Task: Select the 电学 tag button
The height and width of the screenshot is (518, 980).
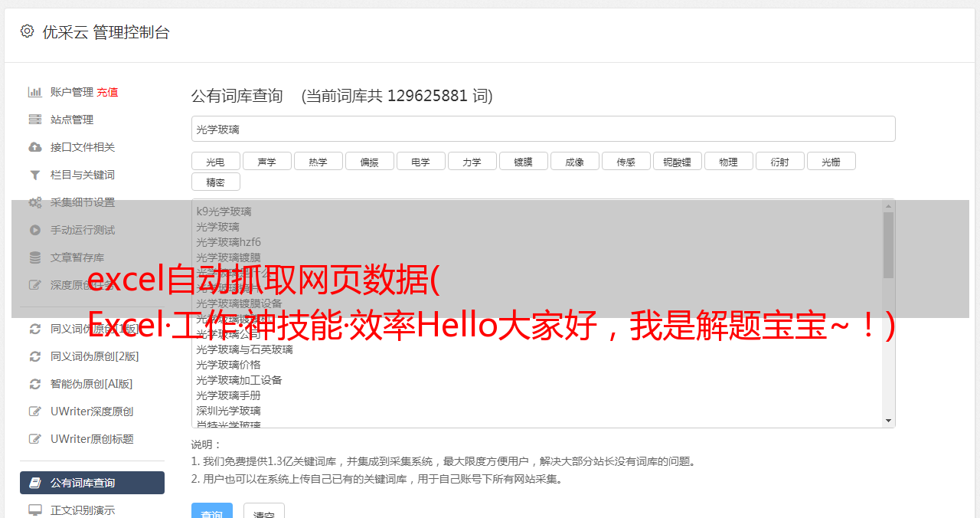Action: pos(420,161)
